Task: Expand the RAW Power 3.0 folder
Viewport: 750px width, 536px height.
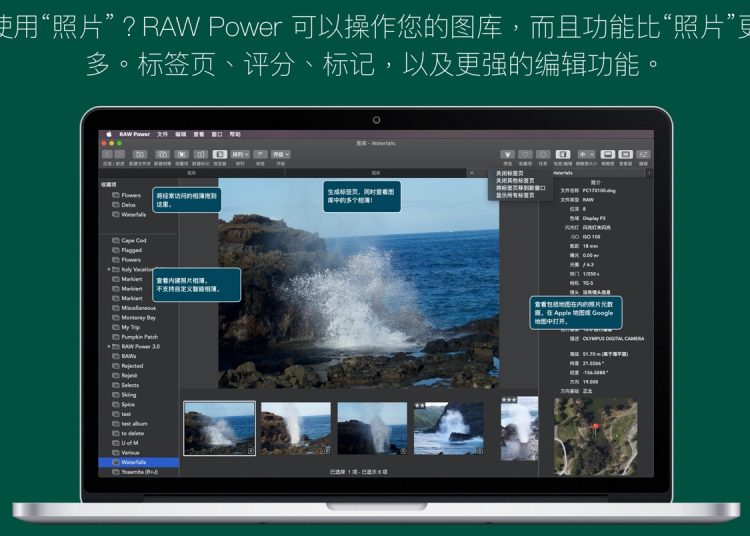Action: click(x=109, y=346)
